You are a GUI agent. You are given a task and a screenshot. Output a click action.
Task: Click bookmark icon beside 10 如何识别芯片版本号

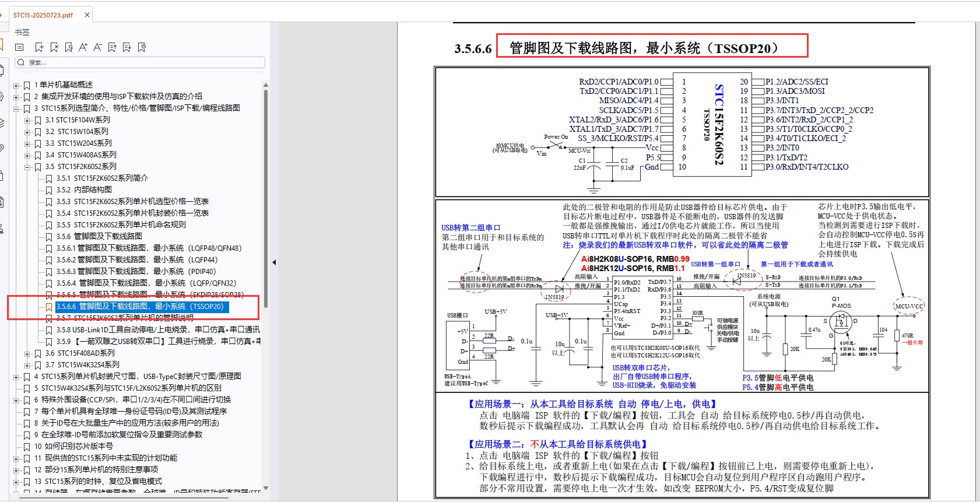click(x=27, y=447)
